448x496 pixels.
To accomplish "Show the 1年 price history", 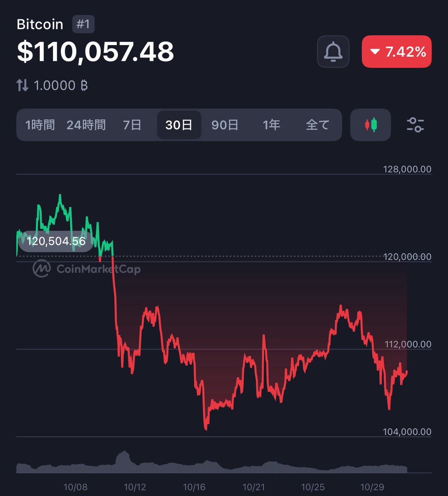I will pyautogui.click(x=271, y=125).
